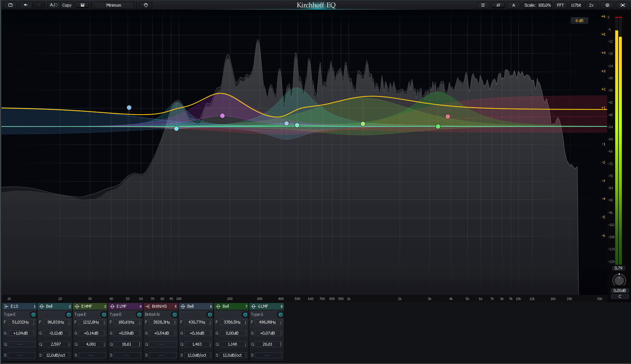Select band 4 ELMF header tab
This screenshot has height=364, width=631.
tap(125, 306)
